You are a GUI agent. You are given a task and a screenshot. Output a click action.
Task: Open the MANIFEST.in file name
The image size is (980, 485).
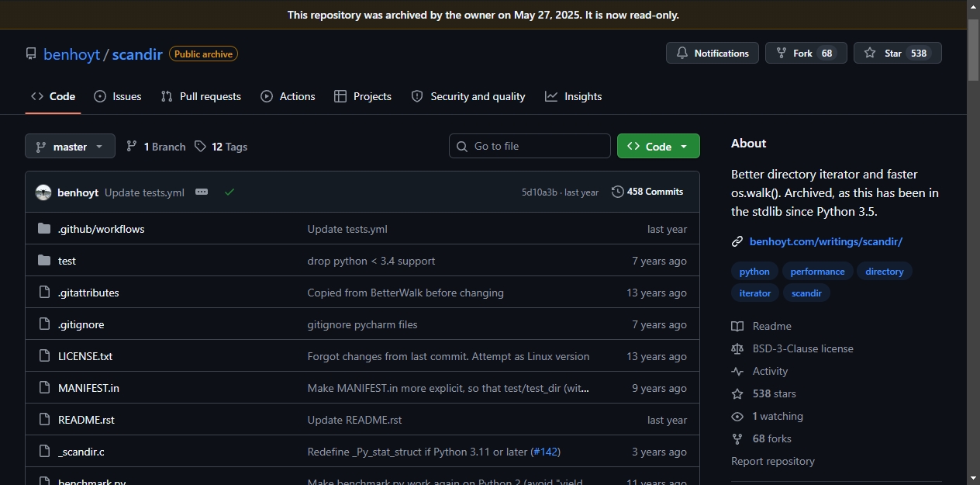88,388
